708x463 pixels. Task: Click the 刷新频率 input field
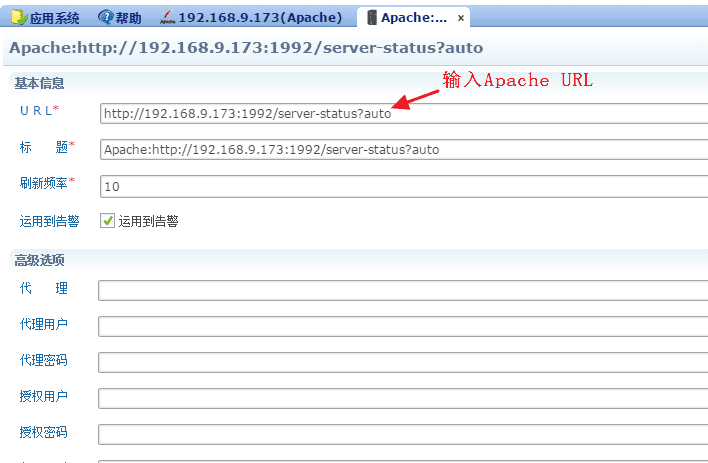404,187
